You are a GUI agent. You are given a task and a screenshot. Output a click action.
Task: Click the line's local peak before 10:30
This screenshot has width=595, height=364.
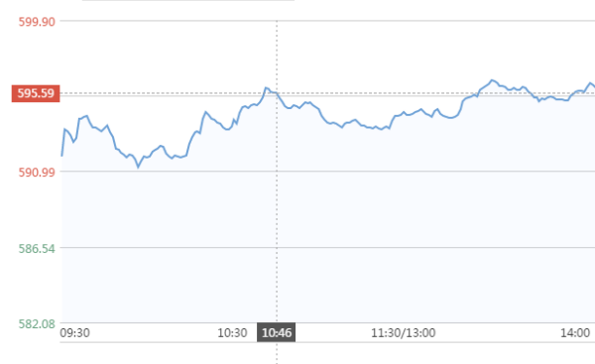coord(205,112)
